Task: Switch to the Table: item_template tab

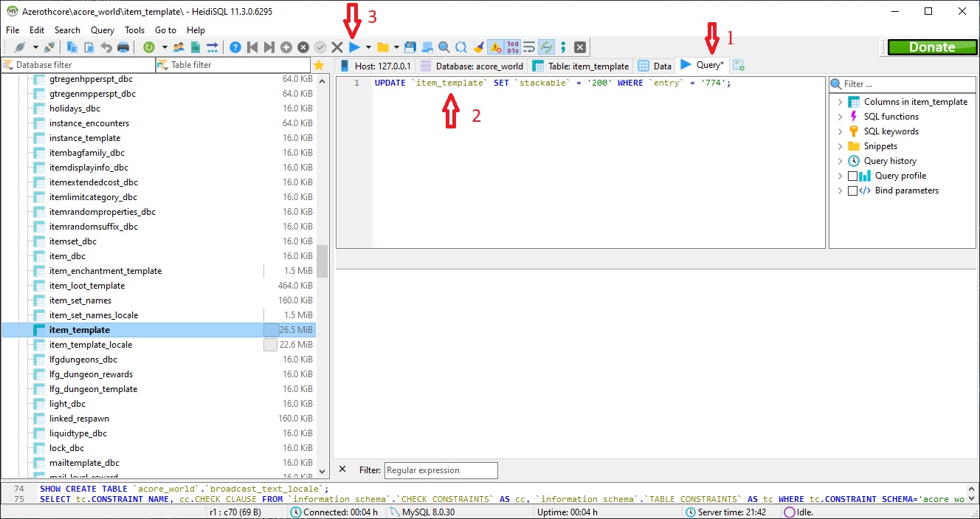Action: point(581,66)
